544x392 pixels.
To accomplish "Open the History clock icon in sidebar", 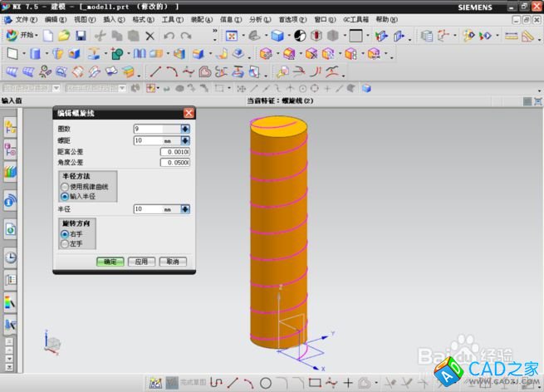I will click(x=11, y=257).
